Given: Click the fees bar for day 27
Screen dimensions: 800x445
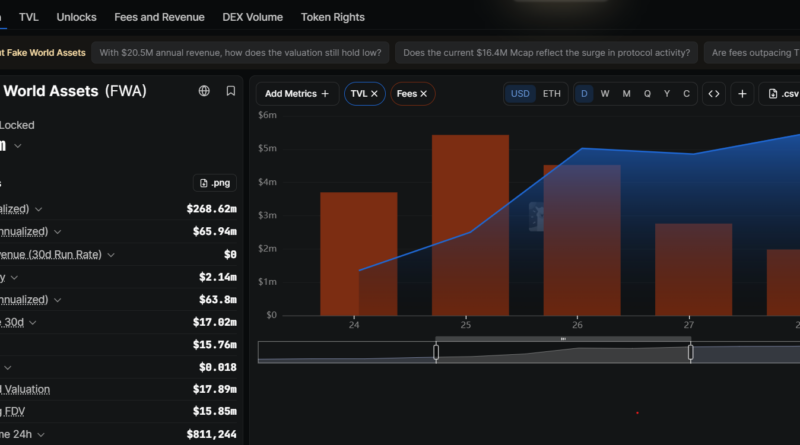Looking at the screenshot, I should (x=693, y=269).
